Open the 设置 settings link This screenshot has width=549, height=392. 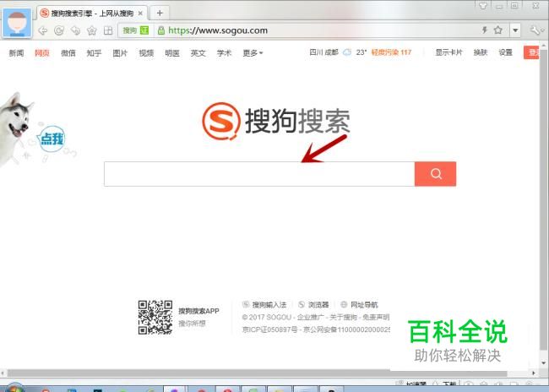(506, 52)
